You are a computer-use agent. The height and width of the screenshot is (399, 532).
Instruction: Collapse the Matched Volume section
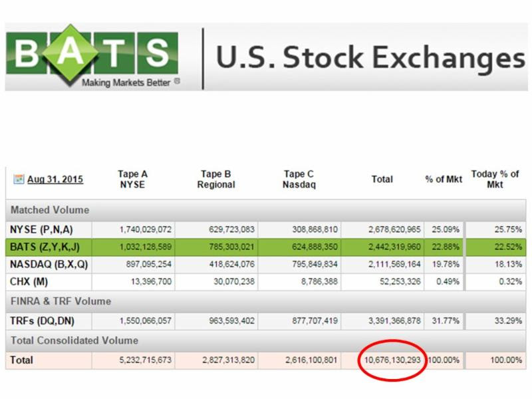pyautogui.click(x=265, y=210)
